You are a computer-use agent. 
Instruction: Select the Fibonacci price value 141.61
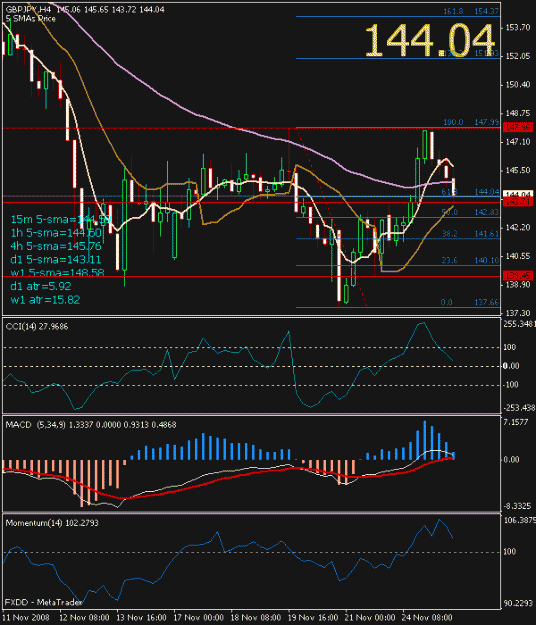point(487,234)
